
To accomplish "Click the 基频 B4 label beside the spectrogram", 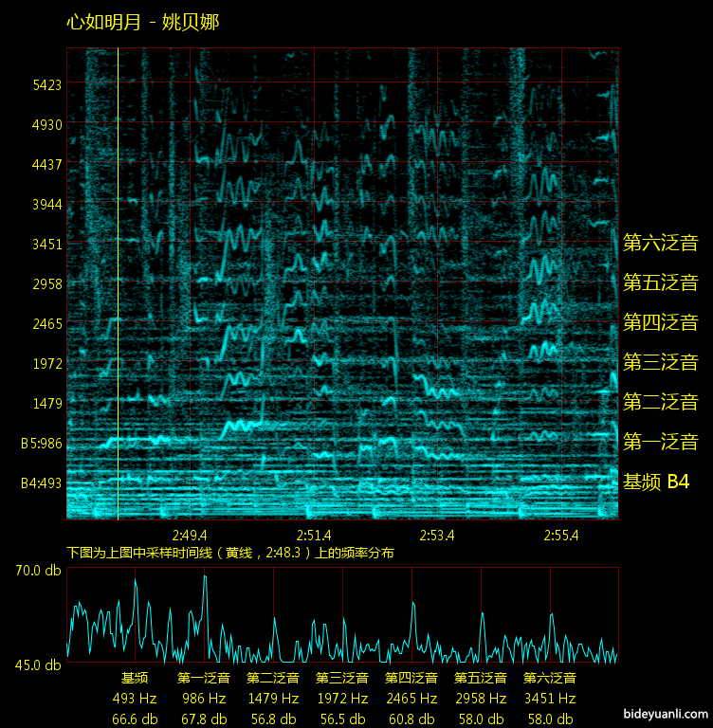I will (x=655, y=482).
